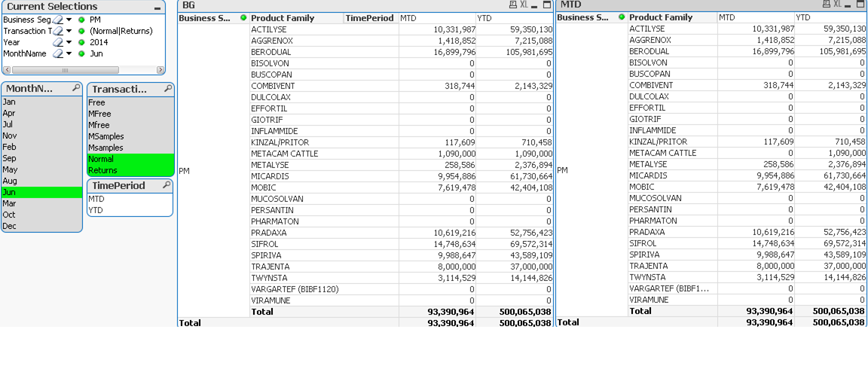Viewport: 868px width, 372px height.
Task: Click MTD column header in BG table
Action: pyautogui.click(x=437, y=18)
